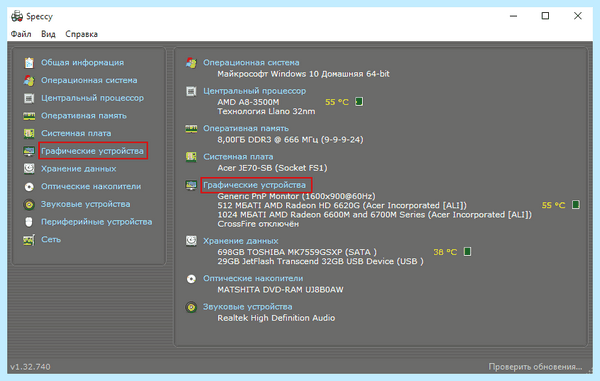600x381 pixels.
Task: Click the Системная плата heading link in summary
Action: (238, 157)
